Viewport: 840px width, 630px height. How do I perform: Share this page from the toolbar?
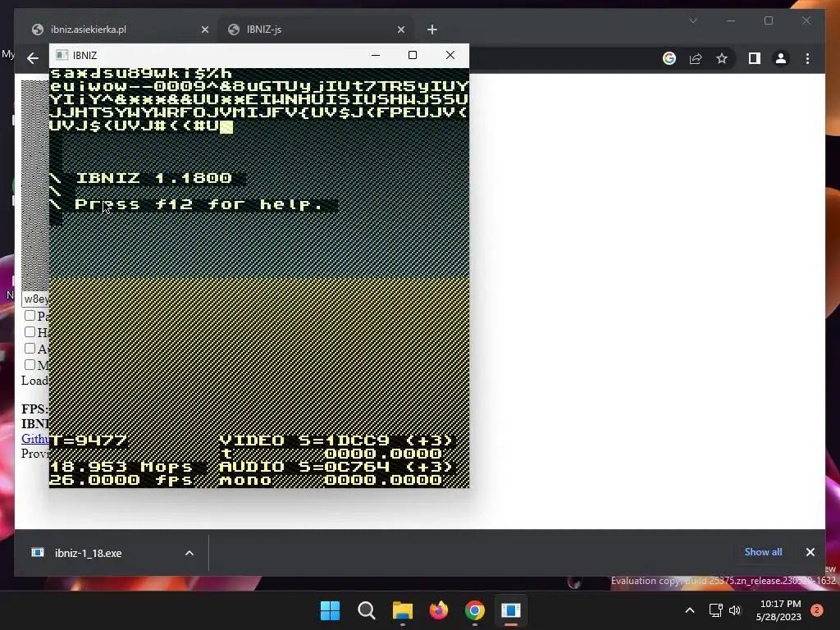pyautogui.click(x=696, y=58)
